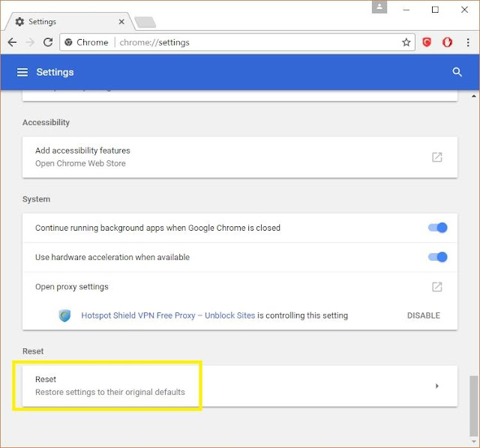This screenshot has height=448, width=480.
Task: Open a new tab
Action: pyautogui.click(x=145, y=22)
